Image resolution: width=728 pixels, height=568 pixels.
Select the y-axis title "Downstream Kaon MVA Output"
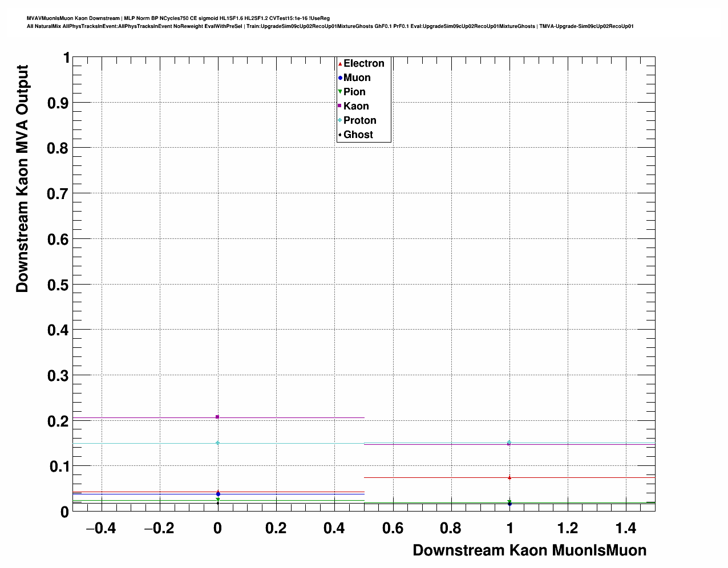[x=22, y=178]
